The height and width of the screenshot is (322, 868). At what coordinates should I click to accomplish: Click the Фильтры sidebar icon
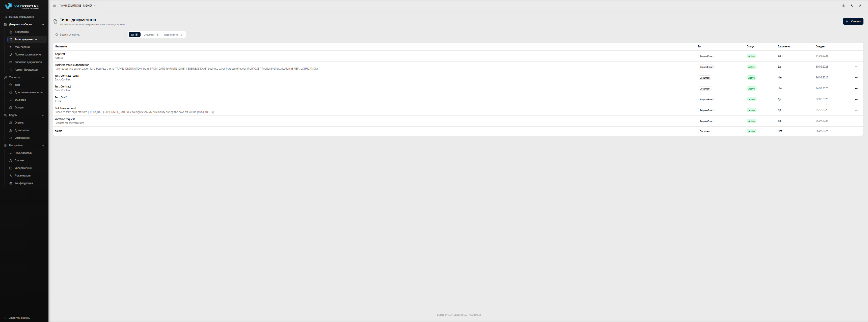11,100
